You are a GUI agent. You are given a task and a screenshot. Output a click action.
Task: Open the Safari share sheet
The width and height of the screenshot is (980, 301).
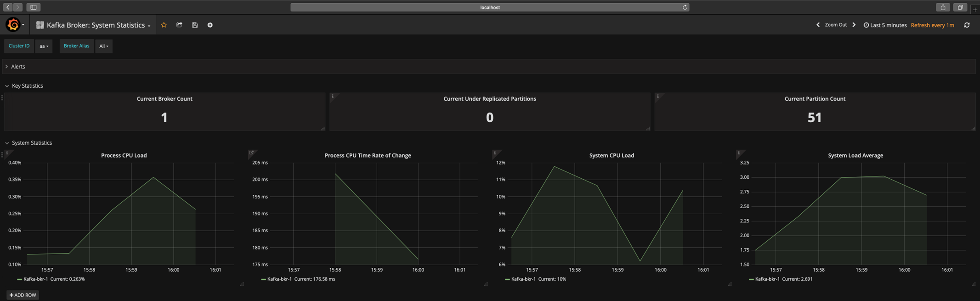tap(943, 7)
